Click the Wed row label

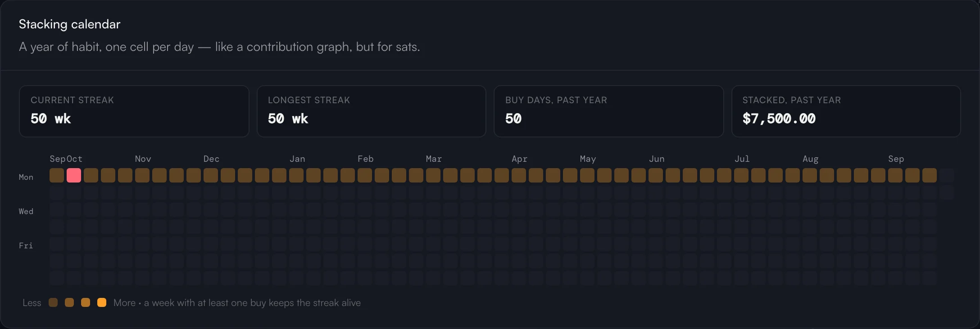pos(26,211)
